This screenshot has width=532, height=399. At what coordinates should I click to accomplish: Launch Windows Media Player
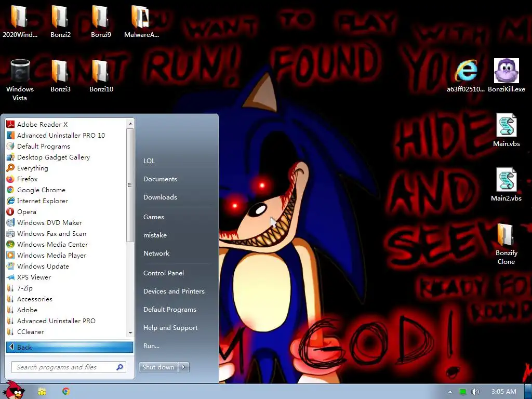coord(66,255)
